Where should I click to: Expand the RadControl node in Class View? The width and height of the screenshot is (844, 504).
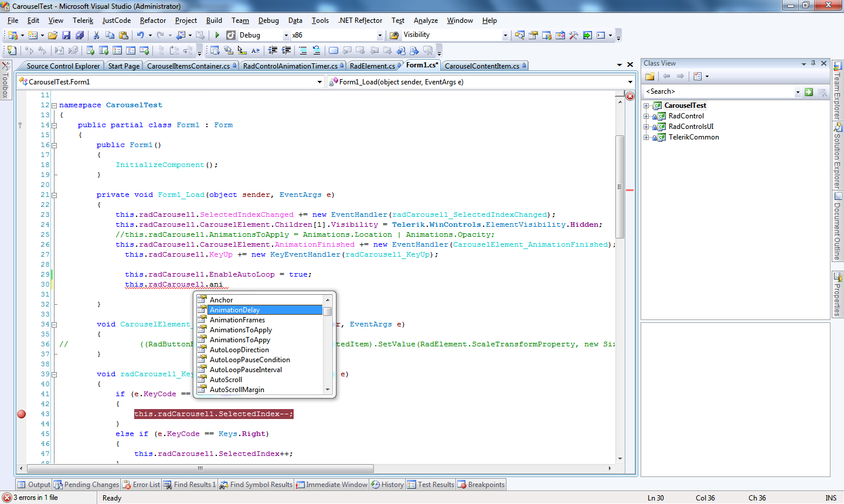646,117
